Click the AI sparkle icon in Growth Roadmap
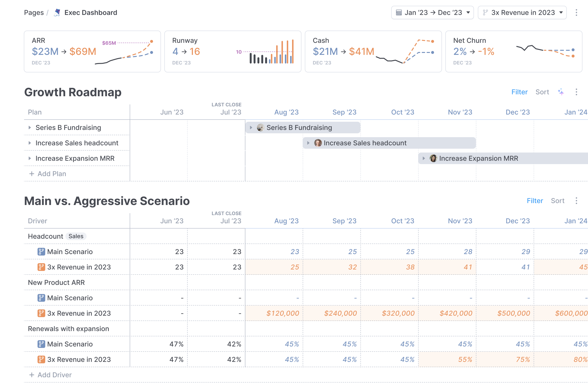Viewport: 588px width, 384px height. (x=561, y=92)
